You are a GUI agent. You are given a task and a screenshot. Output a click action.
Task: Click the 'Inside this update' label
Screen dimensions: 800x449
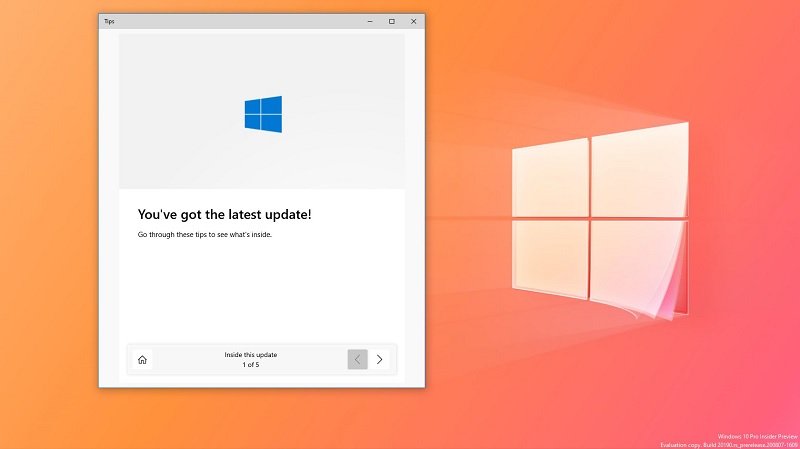(x=251, y=355)
